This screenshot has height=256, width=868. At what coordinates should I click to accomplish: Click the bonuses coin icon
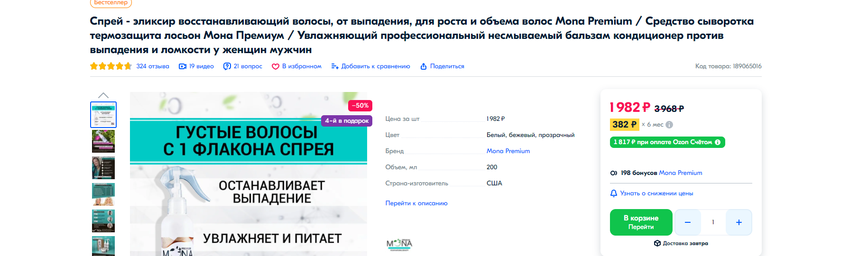tap(614, 173)
